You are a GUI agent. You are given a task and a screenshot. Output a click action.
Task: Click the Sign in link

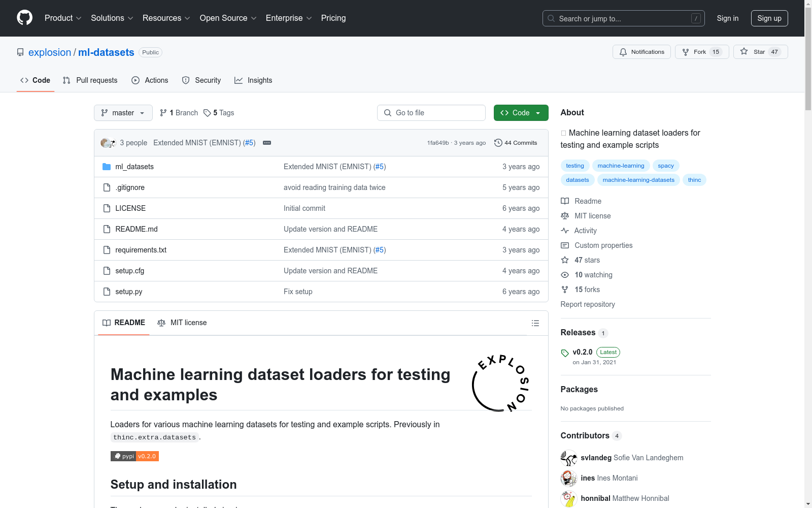(x=728, y=18)
